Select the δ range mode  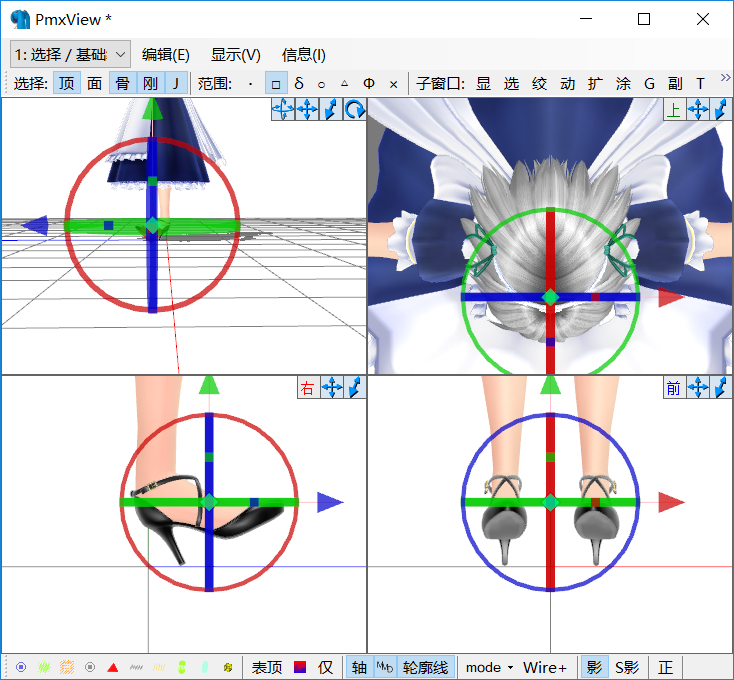[x=299, y=84]
